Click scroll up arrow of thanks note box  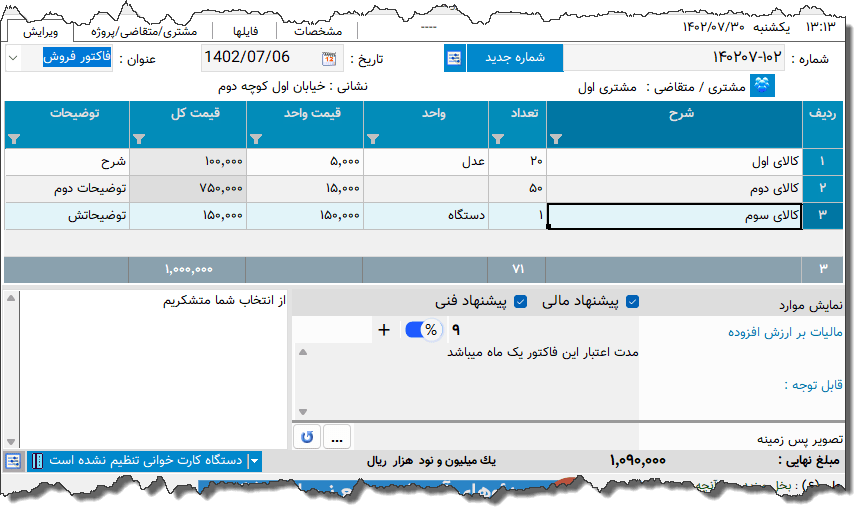tap(11, 298)
